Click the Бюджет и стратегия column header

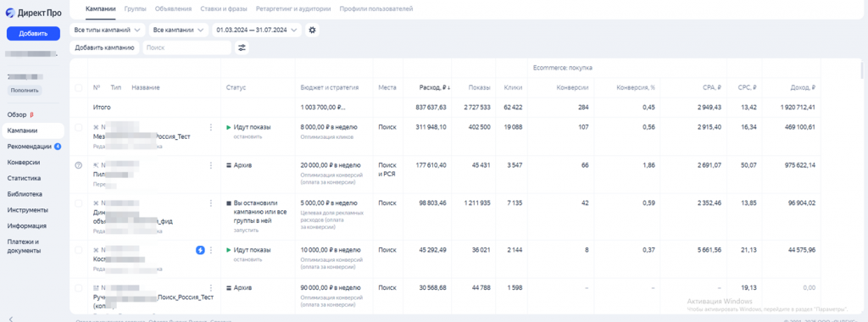[x=330, y=88]
